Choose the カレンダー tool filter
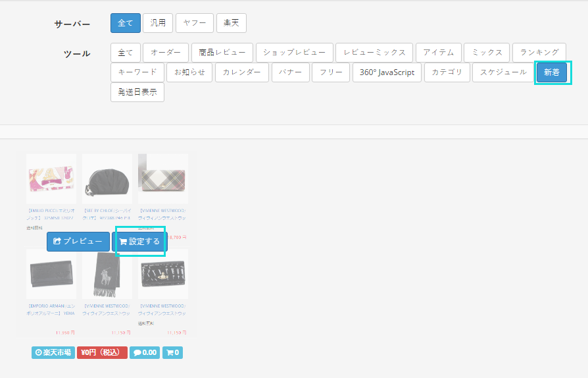The image size is (588, 378). click(x=242, y=72)
